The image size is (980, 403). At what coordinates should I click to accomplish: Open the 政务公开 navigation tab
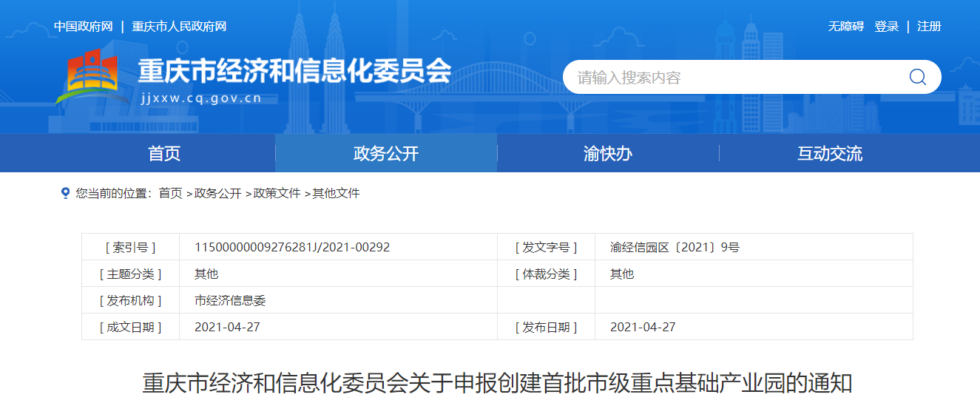(386, 154)
